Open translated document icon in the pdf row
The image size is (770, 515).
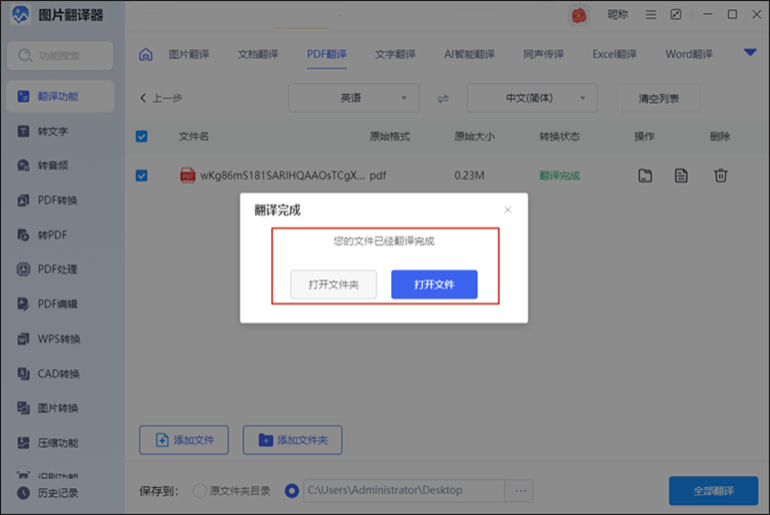click(x=681, y=175)
